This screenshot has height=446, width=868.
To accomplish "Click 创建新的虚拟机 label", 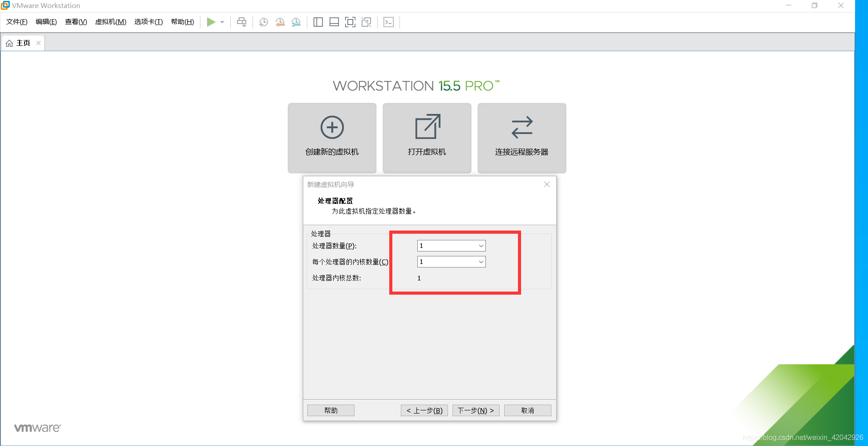I will (x=332, y=152).
